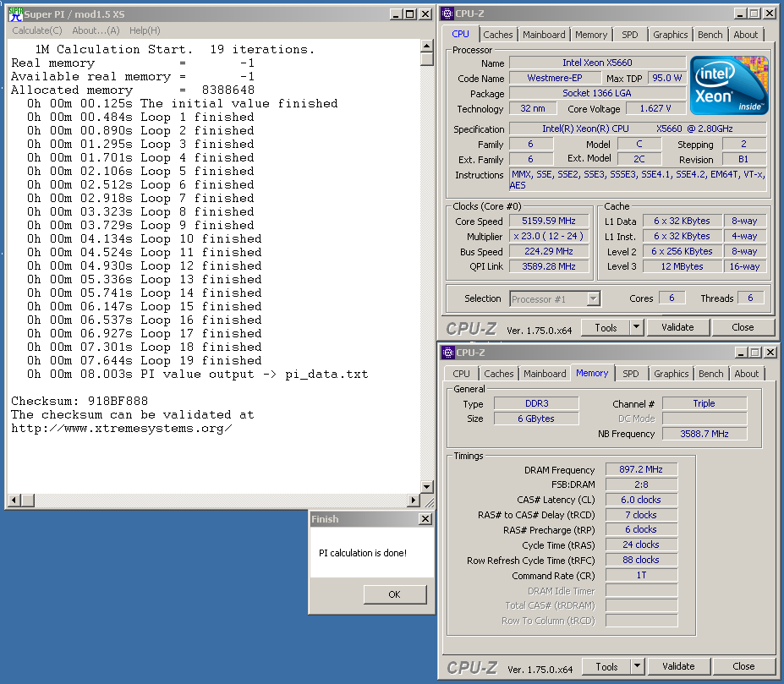Click Close button in top CPU-Z window
Viewport: 784px width, 684px height.
click(743, 327)
